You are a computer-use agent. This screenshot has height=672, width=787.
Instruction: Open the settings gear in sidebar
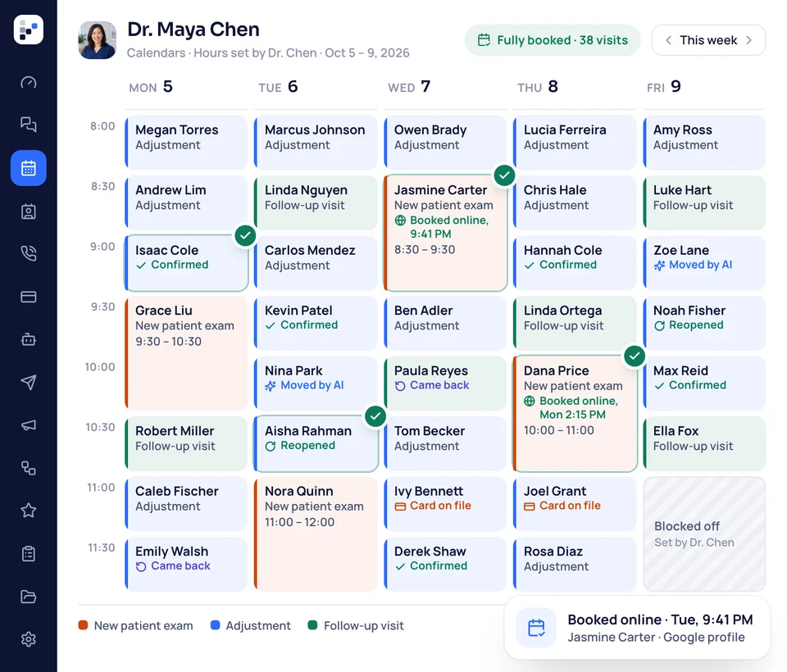click(29, 639)
